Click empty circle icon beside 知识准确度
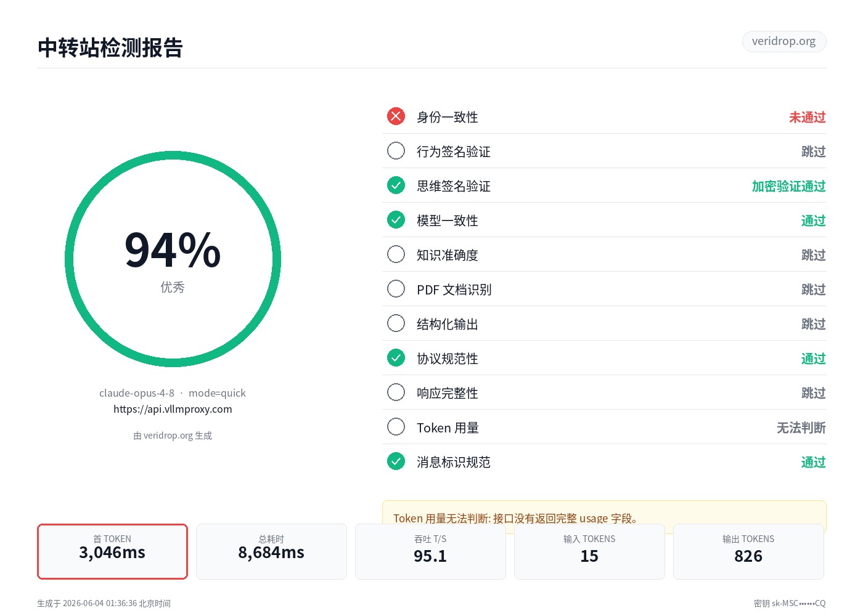863x616 pixels. coord(396,254)
